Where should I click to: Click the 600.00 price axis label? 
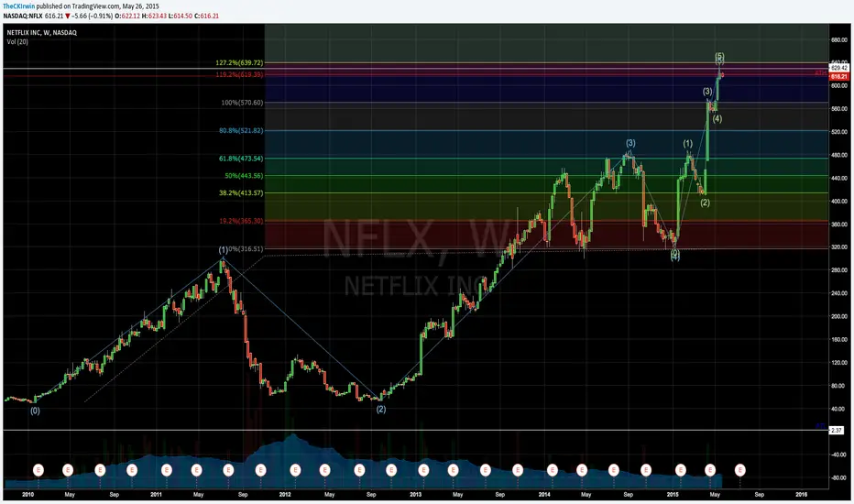[x=839, y=85]
